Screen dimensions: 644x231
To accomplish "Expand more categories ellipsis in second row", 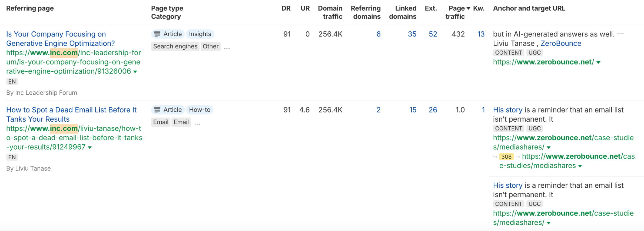I will tap(197, 123).
